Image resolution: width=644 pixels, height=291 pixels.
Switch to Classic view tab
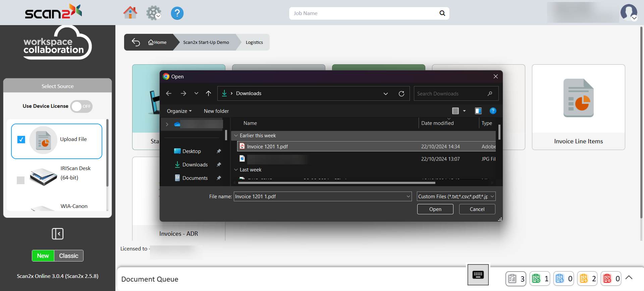point(69,256)
